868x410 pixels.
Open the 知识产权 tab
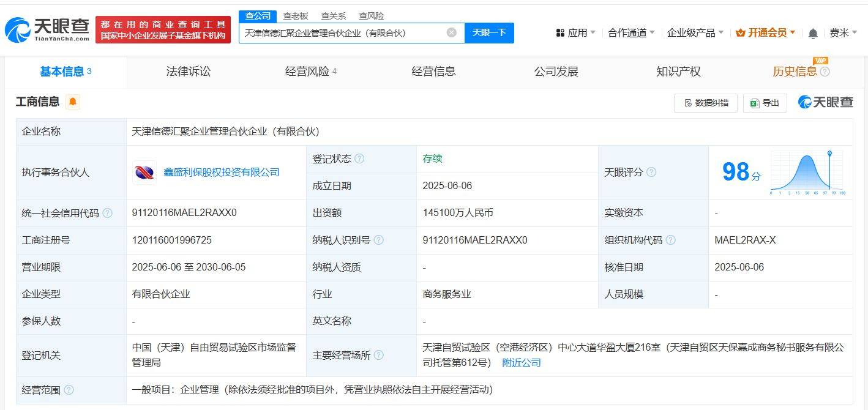click(678, 72)
